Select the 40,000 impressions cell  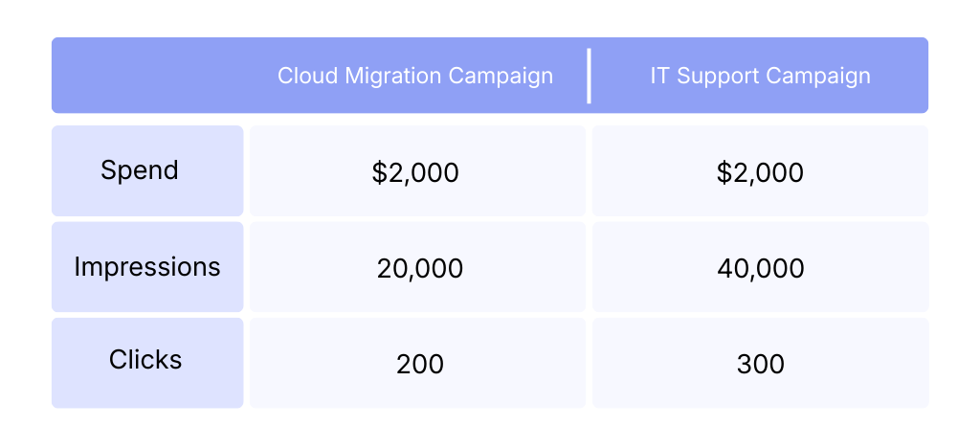760,269
